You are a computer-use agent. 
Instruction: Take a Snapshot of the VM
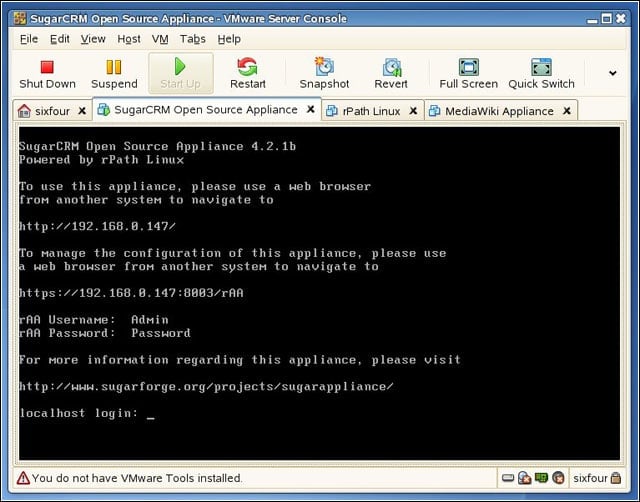point(324,74)
